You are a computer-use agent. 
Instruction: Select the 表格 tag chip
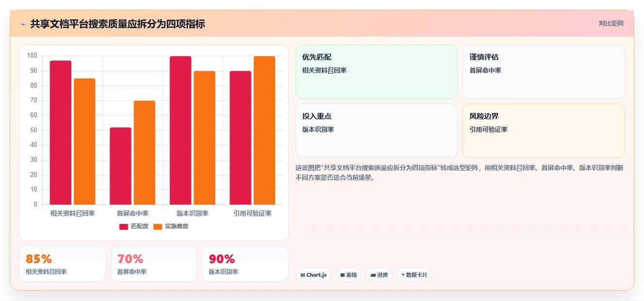348,275
